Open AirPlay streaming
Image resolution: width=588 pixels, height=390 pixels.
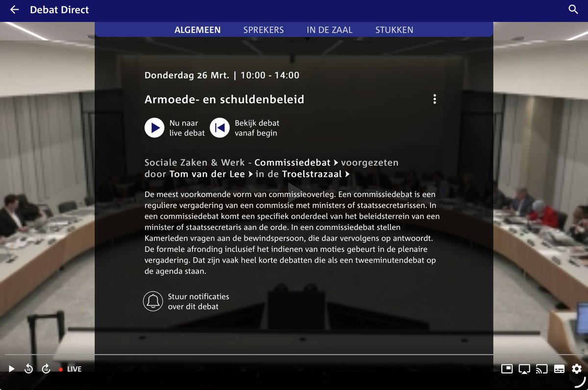(524, 369)
